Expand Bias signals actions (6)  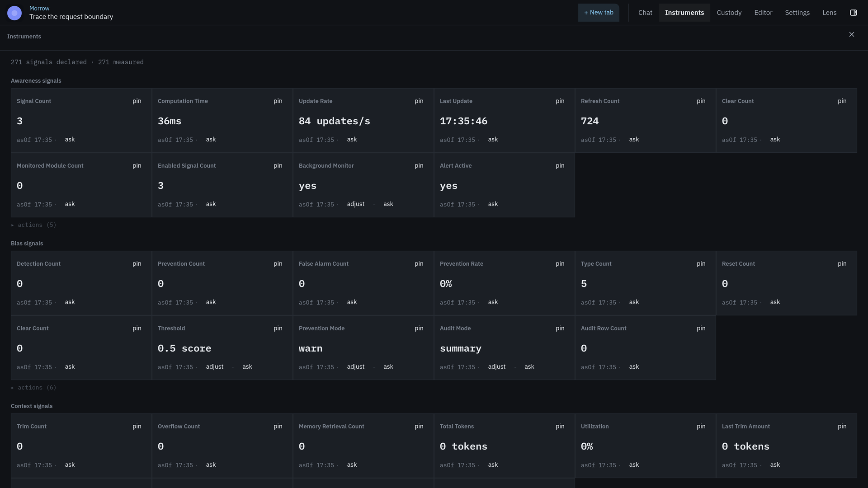[x=33, y=387]
